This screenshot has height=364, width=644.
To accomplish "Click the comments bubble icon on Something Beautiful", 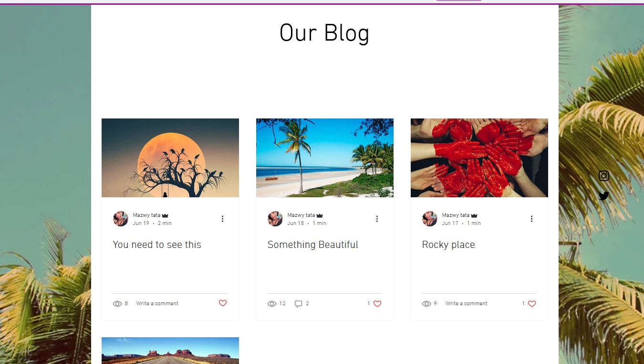I will coord(299,304).
